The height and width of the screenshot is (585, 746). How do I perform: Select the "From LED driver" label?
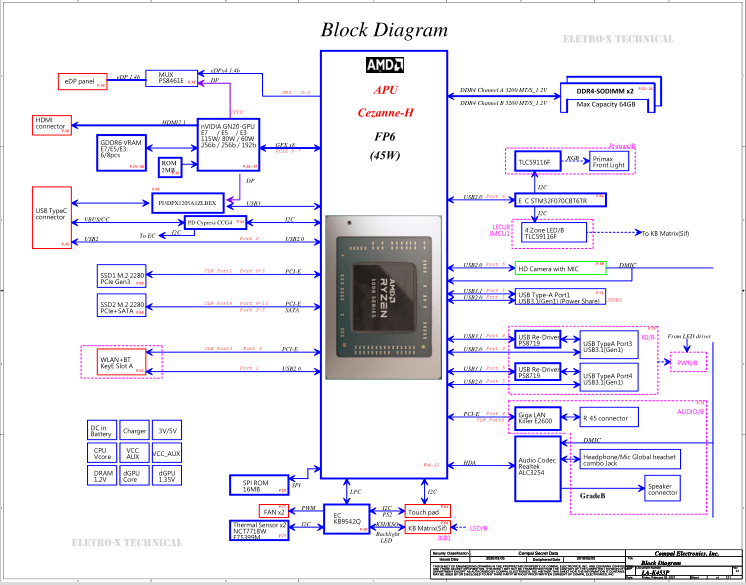tap(689, 336)
